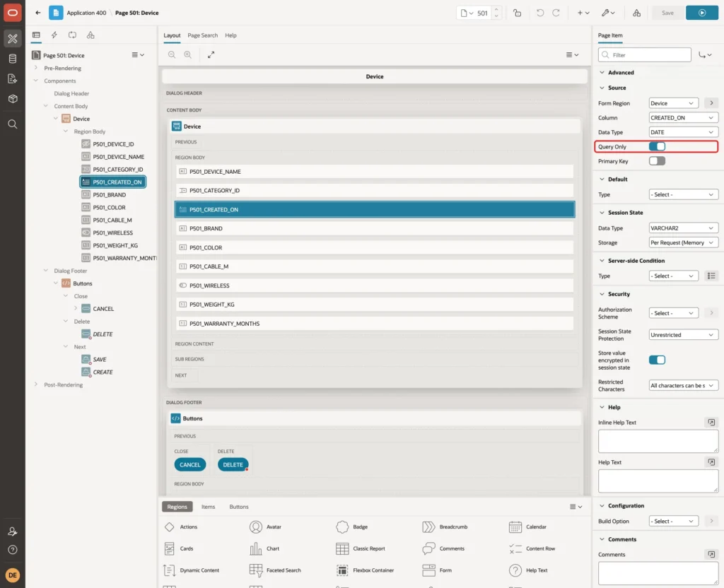Go back with the left arrow
The image size is (724, 588).
point(38,13)
